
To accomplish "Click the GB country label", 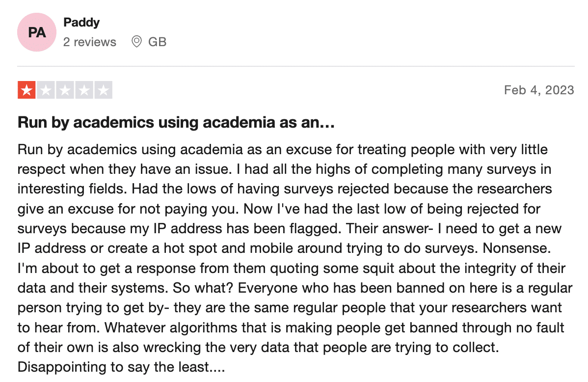I will [157, 42].
